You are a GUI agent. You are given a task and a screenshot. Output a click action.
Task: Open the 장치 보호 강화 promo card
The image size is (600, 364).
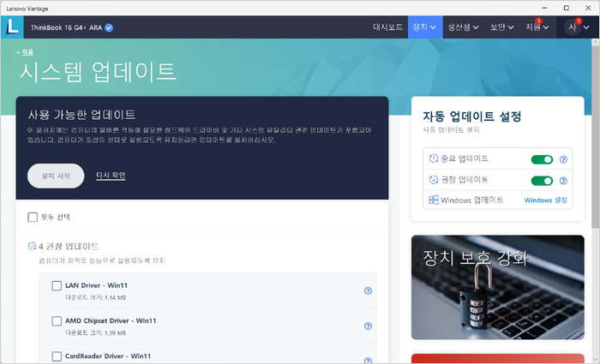click(497, 287)
